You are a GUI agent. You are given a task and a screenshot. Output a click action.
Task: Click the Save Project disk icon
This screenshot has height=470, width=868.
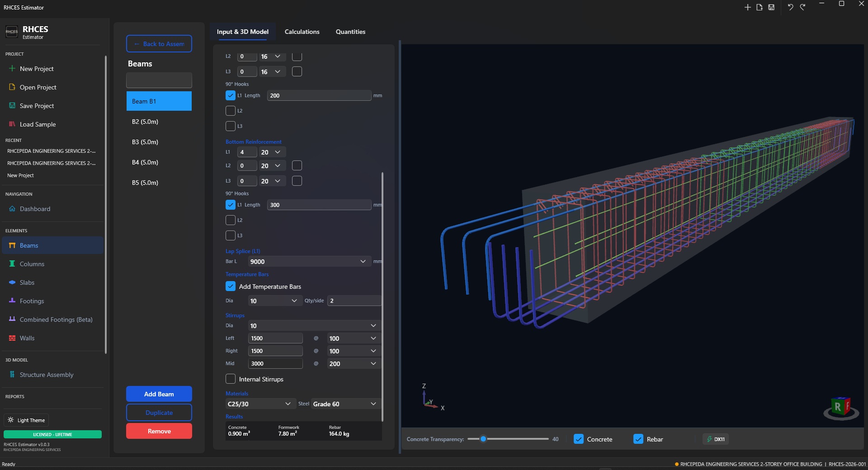pos(12,105)
